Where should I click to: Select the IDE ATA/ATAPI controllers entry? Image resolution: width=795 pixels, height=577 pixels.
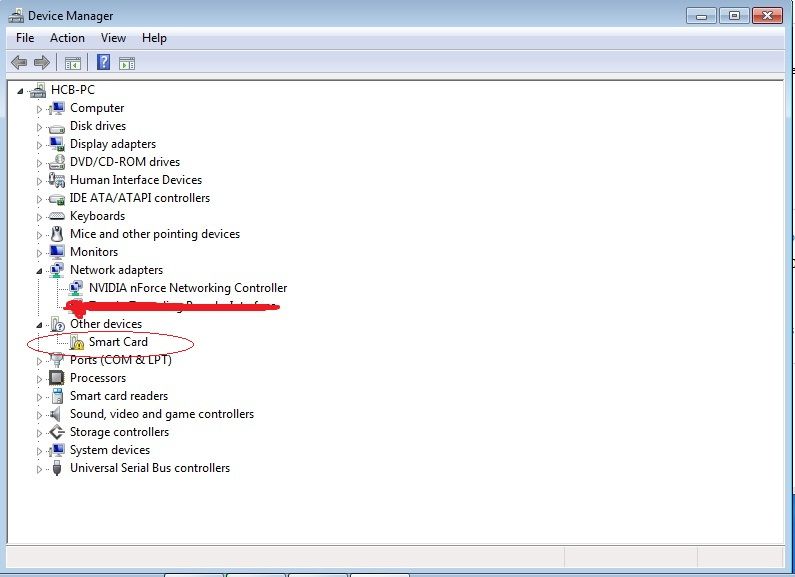tap(139, 198)
